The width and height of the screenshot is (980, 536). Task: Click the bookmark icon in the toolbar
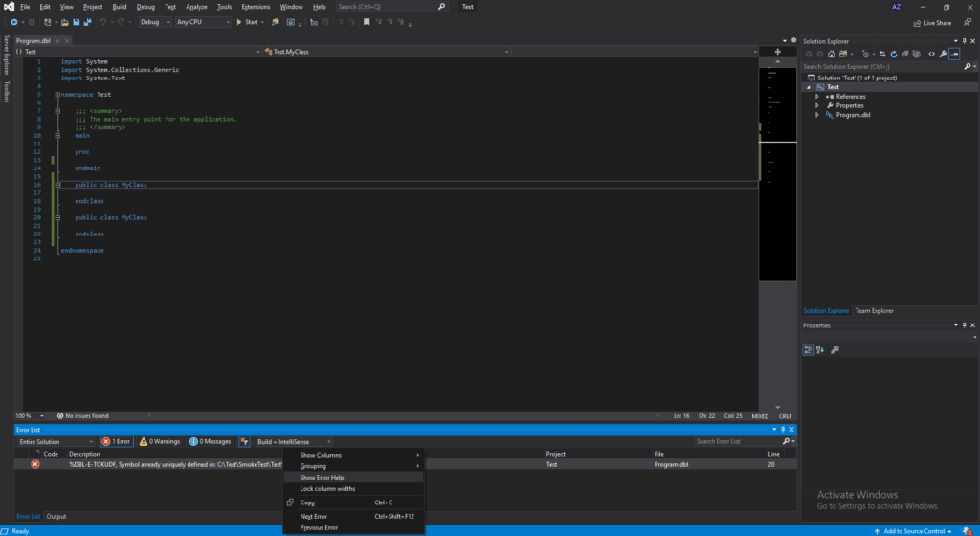[x=366, y=22]
